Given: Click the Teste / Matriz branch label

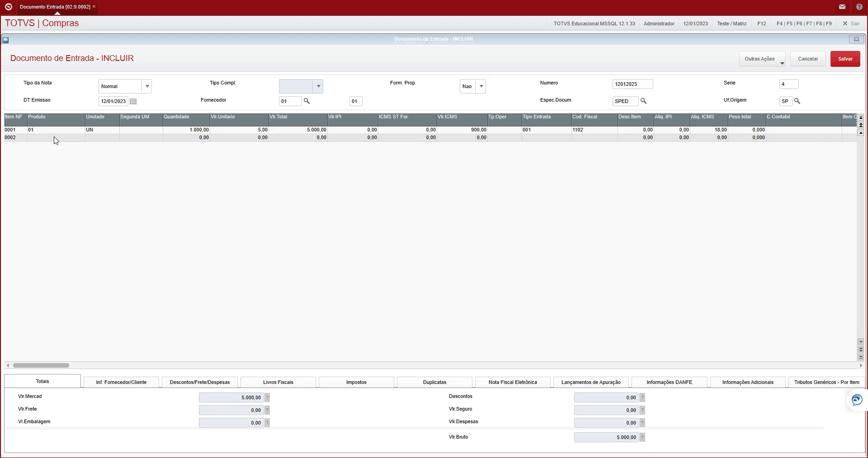Looking at the screenshot, I should point(731,23).
